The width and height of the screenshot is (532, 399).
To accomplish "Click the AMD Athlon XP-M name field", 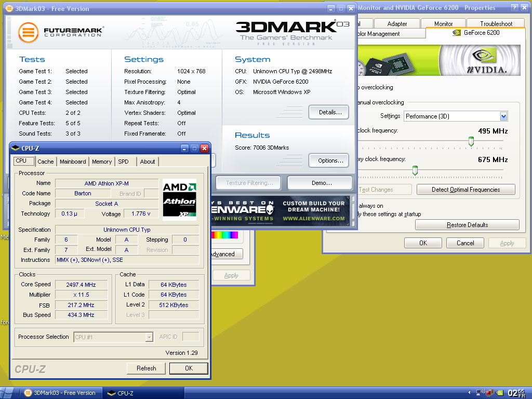I will click(x=107, y=183).
